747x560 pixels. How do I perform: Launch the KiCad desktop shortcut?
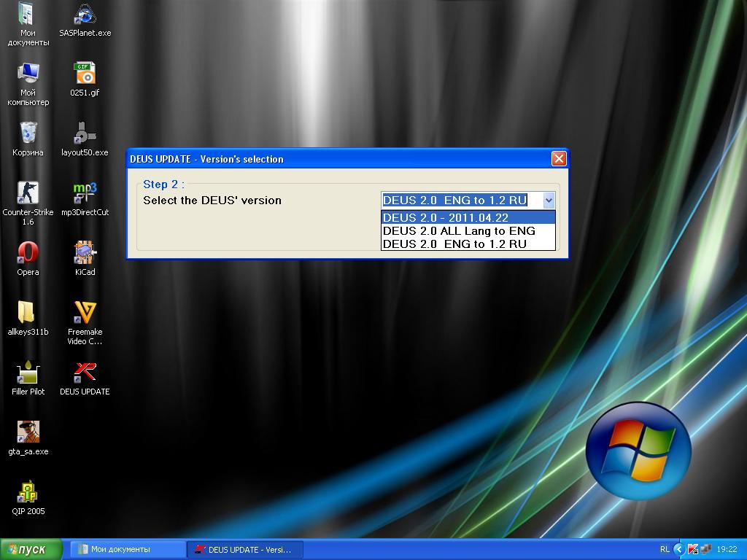pos(85,253)
